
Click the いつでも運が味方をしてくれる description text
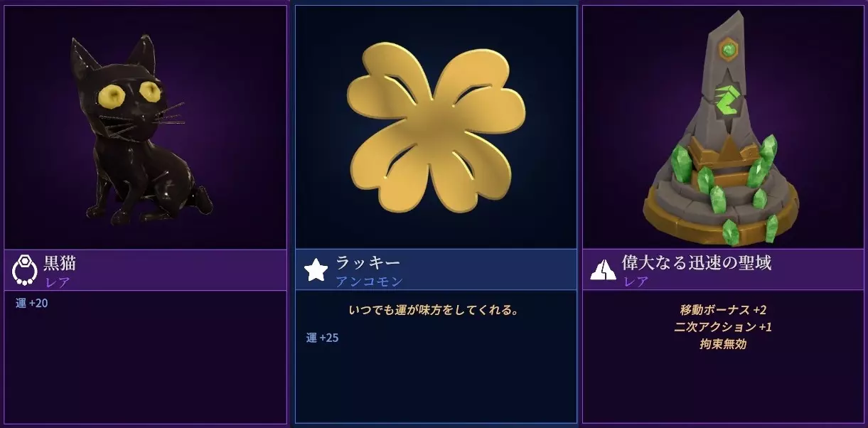[436, 310]
